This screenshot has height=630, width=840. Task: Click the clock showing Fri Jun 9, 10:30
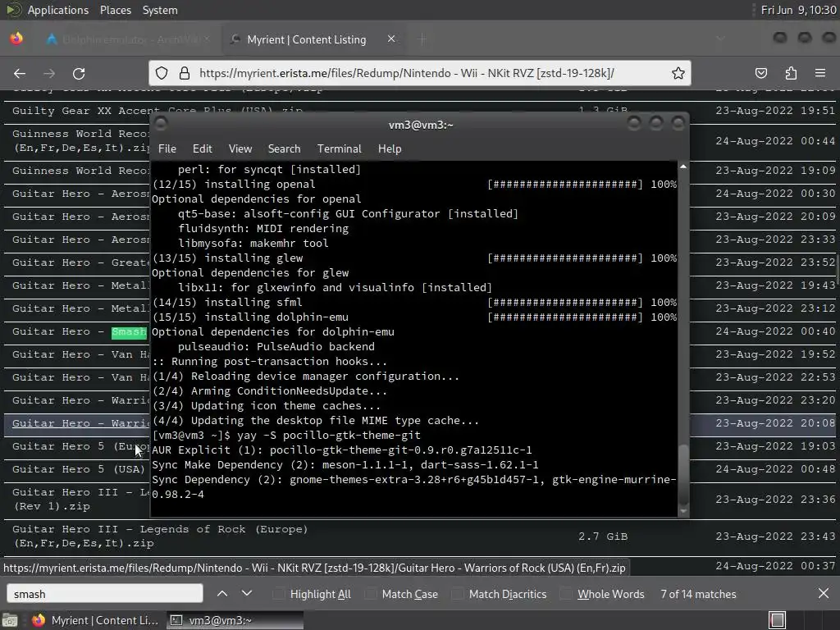coord(798,10)
